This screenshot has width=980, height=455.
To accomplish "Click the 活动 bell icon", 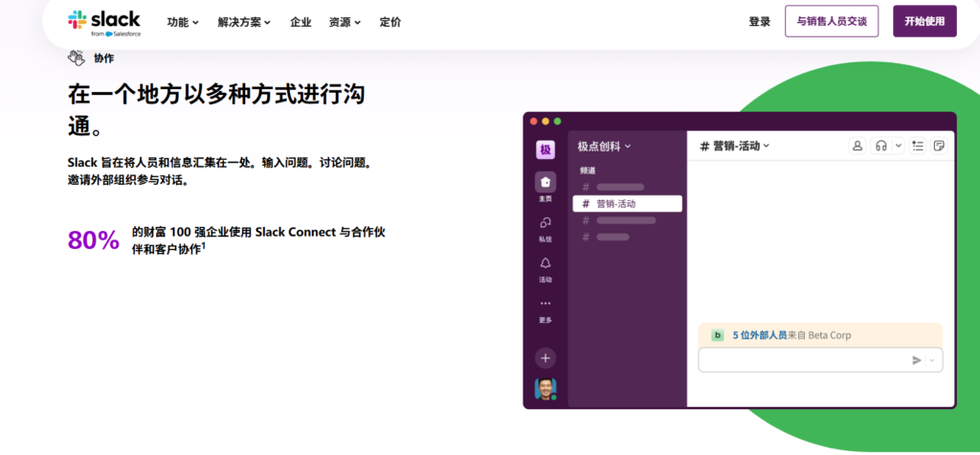I will (546, 263).
